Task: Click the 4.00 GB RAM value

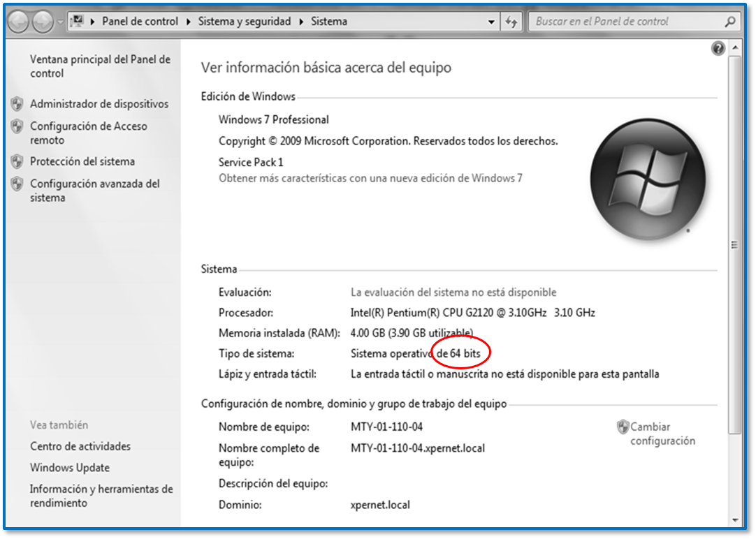Action: click(x=412, y=333)
